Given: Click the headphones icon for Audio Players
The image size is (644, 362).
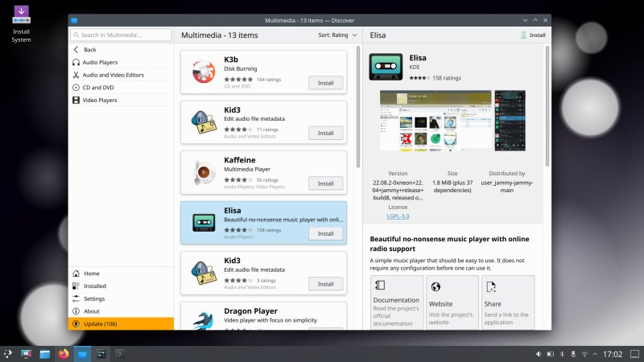Looking at the screenshot, I should coord(76,63).
